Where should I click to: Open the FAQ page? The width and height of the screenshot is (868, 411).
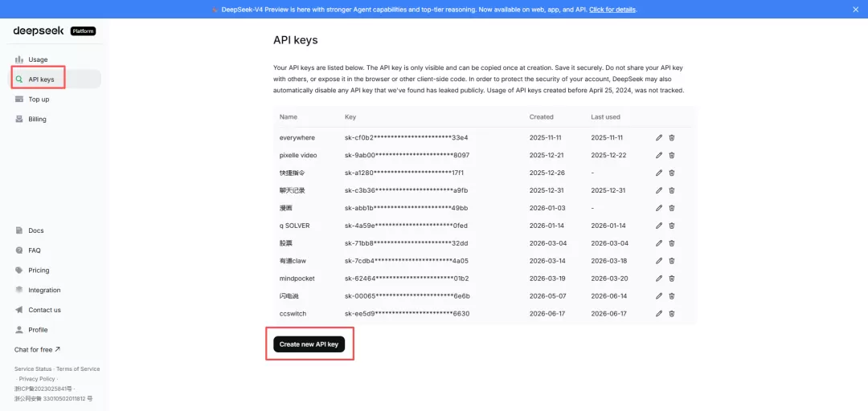pyautogui.click(x=55, y=250)
